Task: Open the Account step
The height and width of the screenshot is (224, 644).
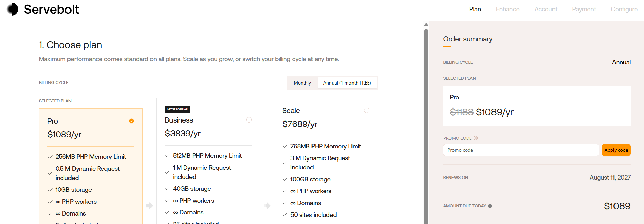Action: pos(546,9)
